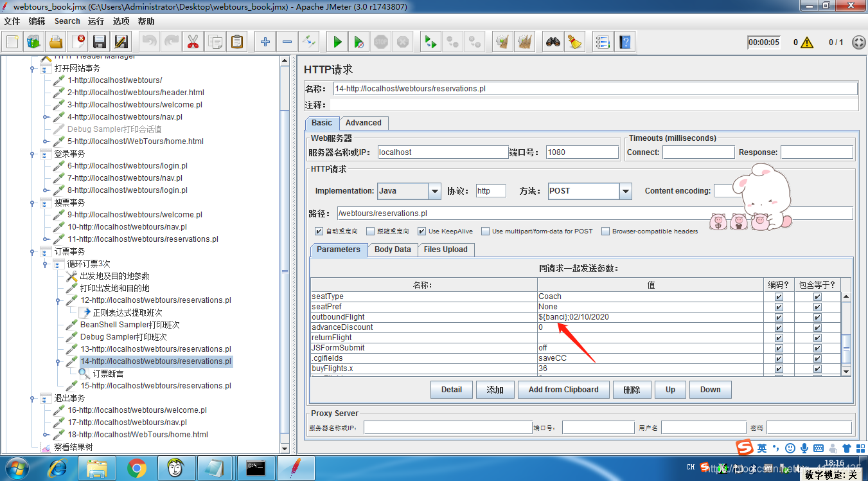Switch to the Files Upload tab
Image resolution: width=868 pixels, height=481 pixels.
click(446, 250)
